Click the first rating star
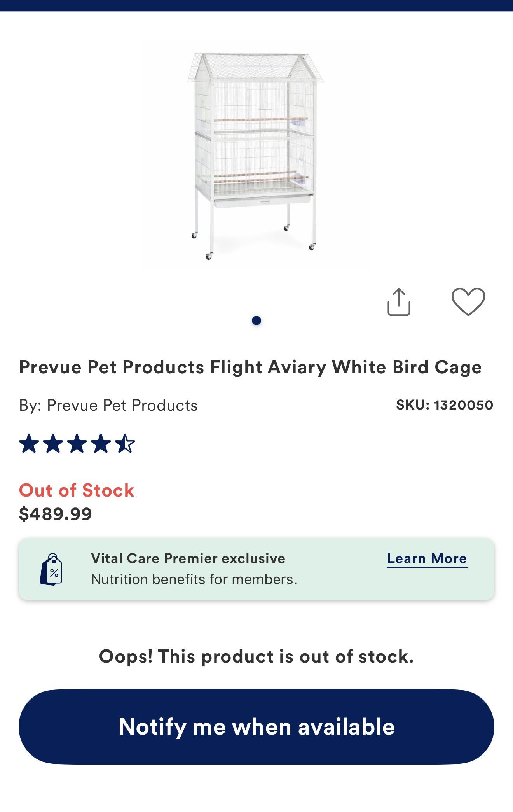This screenshot has height=812, width=513. tap(29, 444)
